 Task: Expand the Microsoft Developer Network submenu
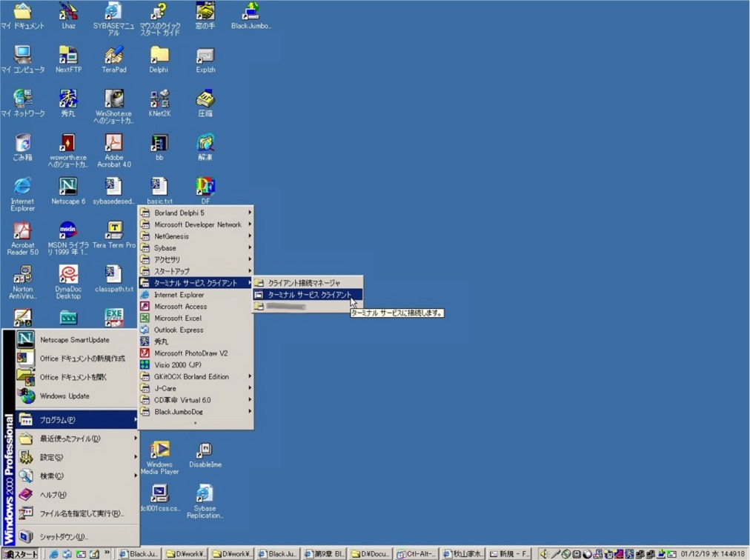click(x=196, y=224)
